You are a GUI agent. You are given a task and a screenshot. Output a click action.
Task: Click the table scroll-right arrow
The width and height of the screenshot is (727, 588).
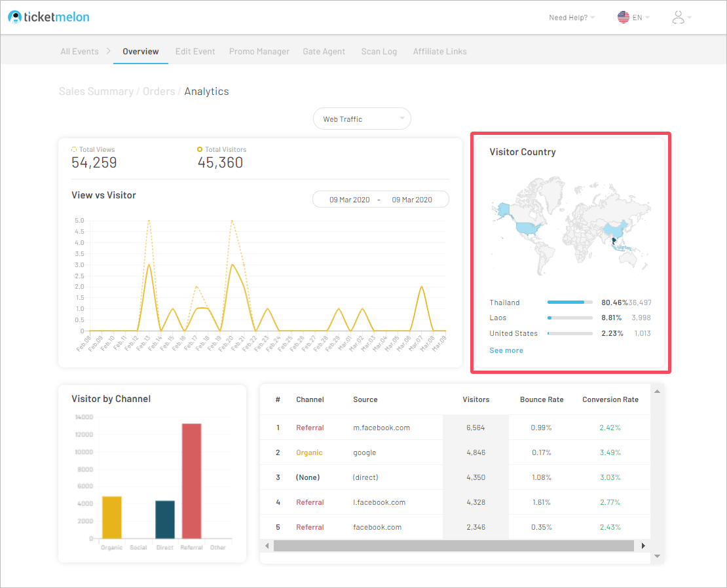click(x=643, y=546)
